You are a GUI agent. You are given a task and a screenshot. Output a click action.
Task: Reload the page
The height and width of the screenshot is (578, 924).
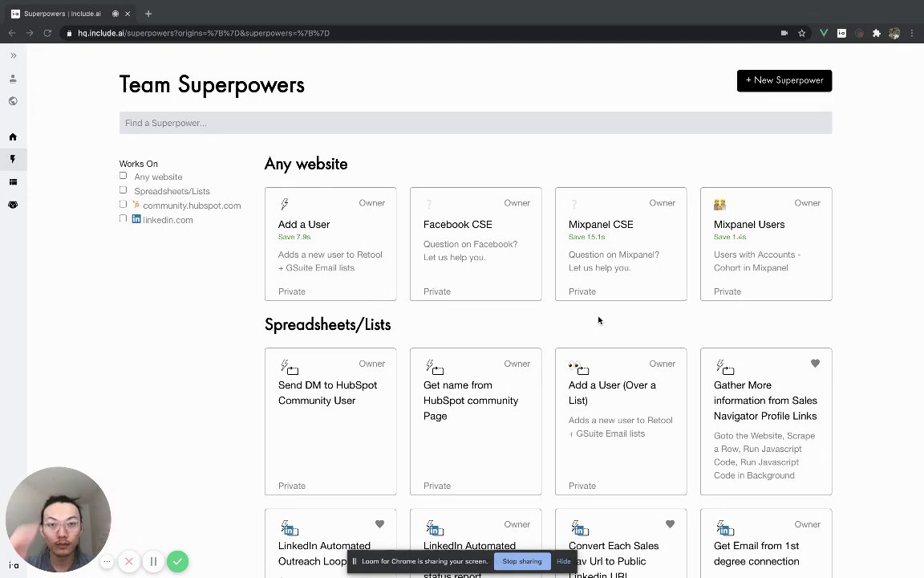47,33
